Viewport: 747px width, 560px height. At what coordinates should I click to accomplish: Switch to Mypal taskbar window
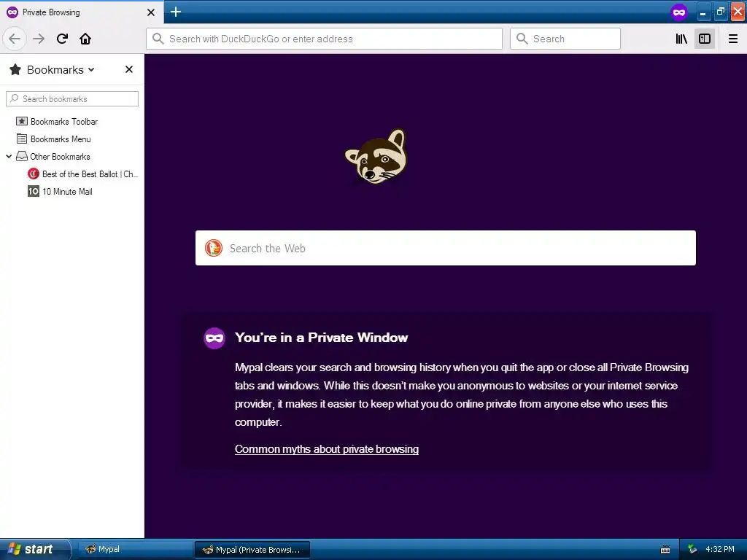(136, 549)
